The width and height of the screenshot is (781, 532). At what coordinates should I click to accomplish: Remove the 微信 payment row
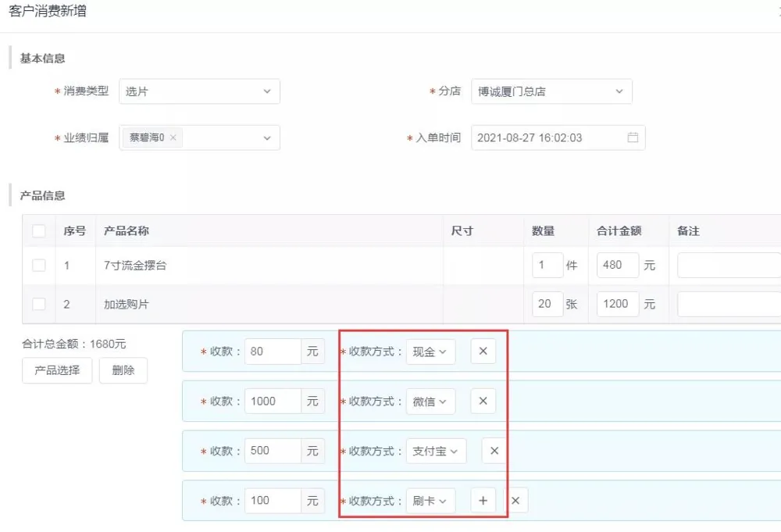point(483,402)
